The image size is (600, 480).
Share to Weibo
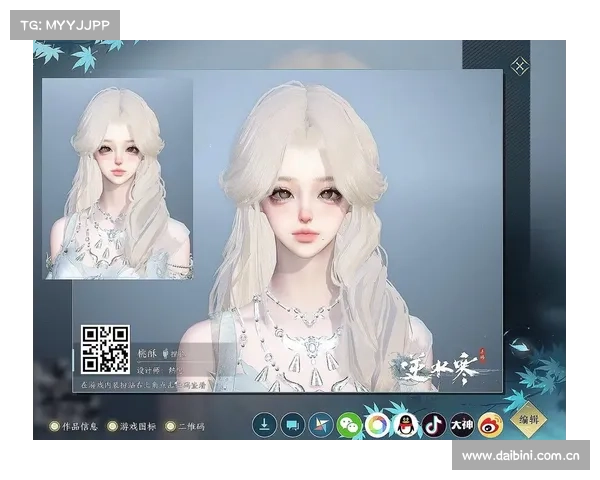point(490,425)
